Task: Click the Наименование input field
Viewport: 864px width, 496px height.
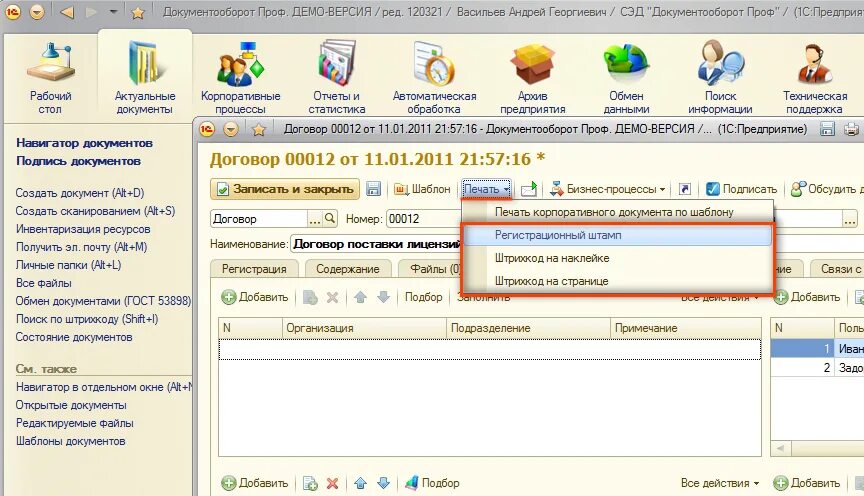Action: pyautogui.click(x=376, y=244)
